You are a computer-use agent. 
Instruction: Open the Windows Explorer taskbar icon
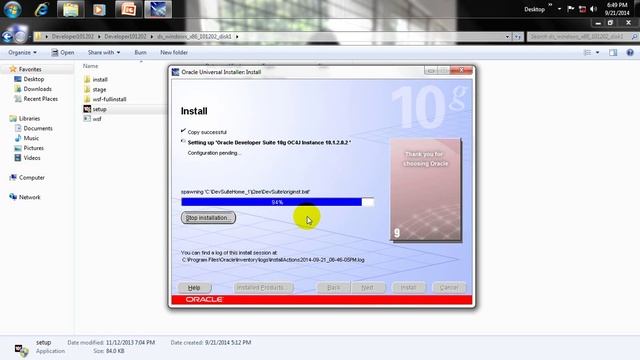[x=71, y=9]
